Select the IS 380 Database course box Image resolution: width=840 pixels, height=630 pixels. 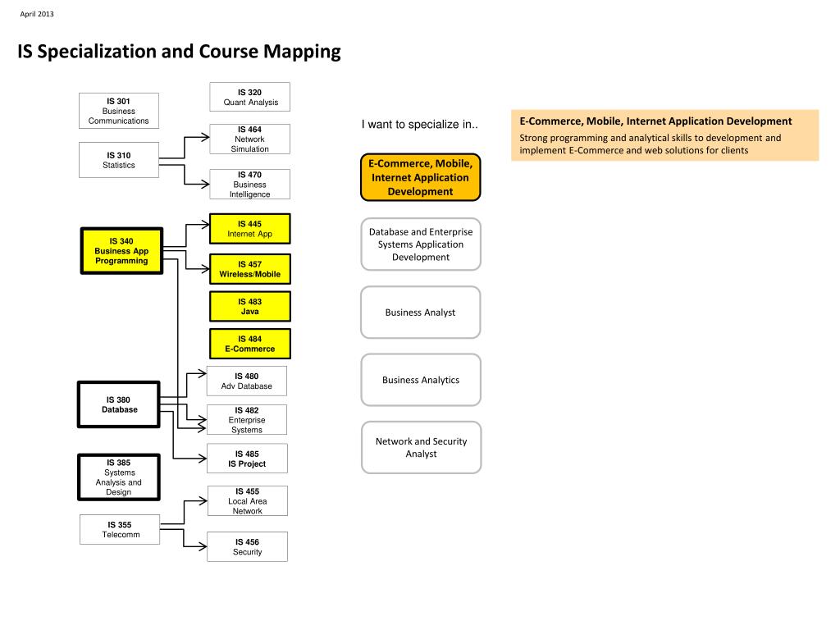pyautogui.click(x=119, y=404)
